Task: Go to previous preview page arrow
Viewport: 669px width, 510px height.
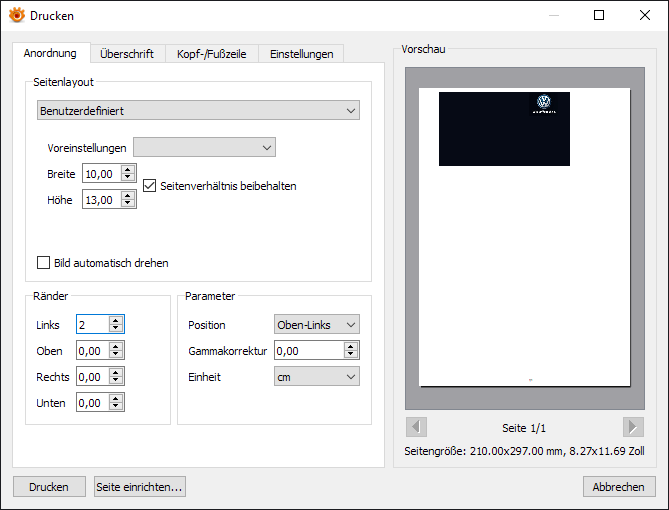Action: [416, 427]
